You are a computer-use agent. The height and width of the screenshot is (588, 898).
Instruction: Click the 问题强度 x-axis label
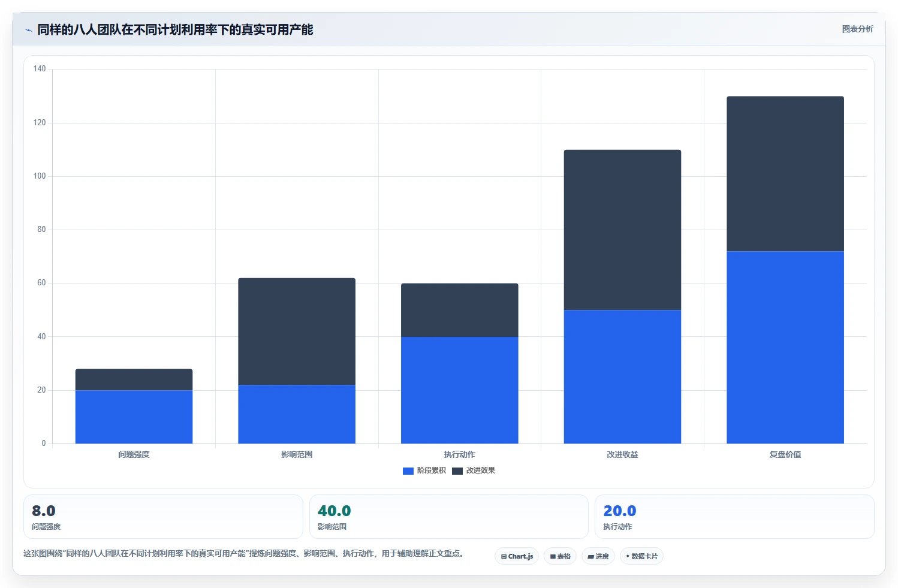pyautogui.click(x=134, y=454)
